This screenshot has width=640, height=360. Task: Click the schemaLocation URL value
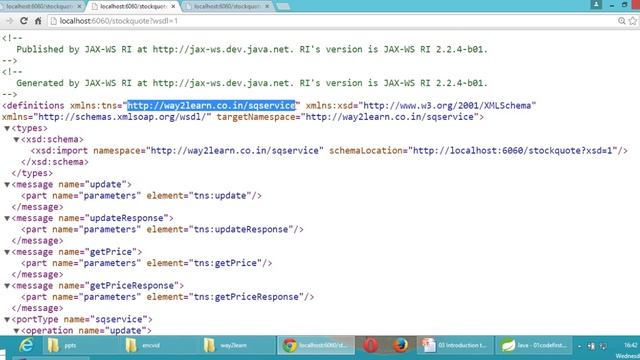pyautogui.click(x=513, y=151)
